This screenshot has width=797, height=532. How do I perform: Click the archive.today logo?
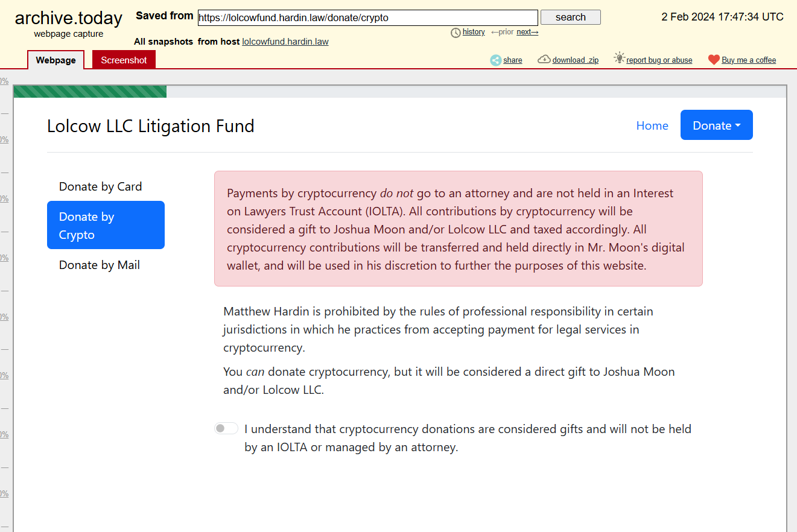tap(69, 18)
